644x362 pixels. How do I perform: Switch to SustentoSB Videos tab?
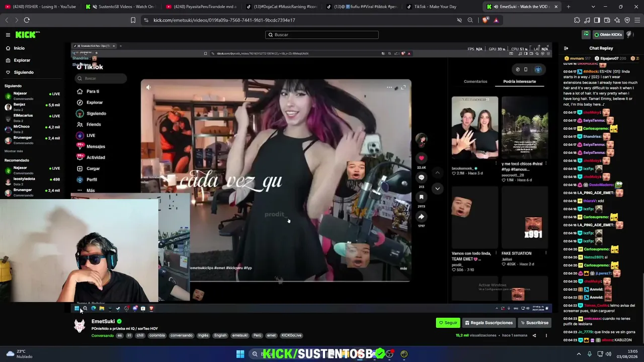point(121,7)
